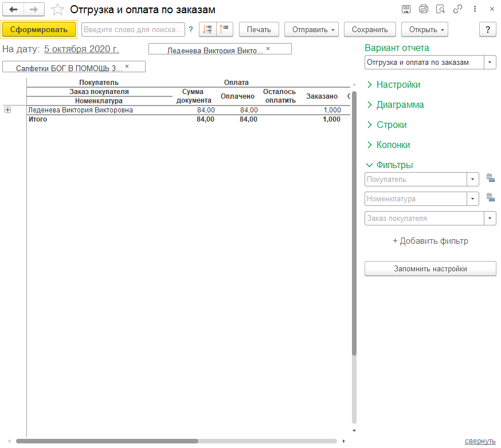The height and width of the screenshot is (448, 501).
Task: Click the scroll down arrow of vertical scrollbar
Action: point(354,431)
